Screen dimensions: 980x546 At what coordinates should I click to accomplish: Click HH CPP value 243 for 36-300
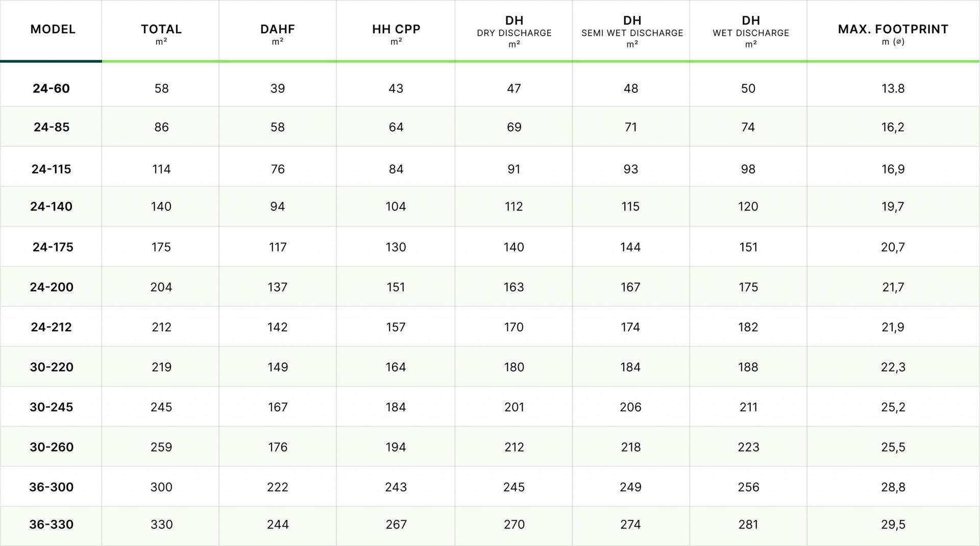point(396,487)
